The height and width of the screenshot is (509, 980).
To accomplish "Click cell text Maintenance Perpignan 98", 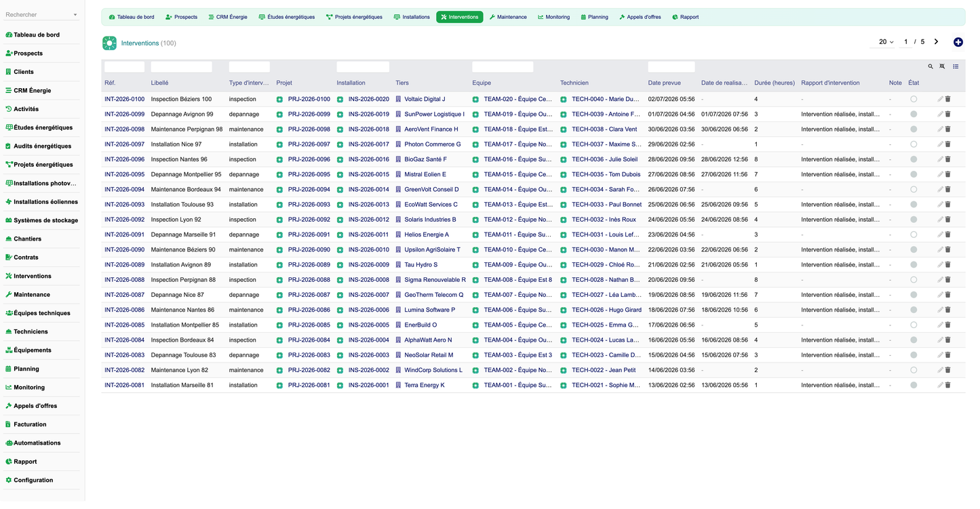I will 187,129.
